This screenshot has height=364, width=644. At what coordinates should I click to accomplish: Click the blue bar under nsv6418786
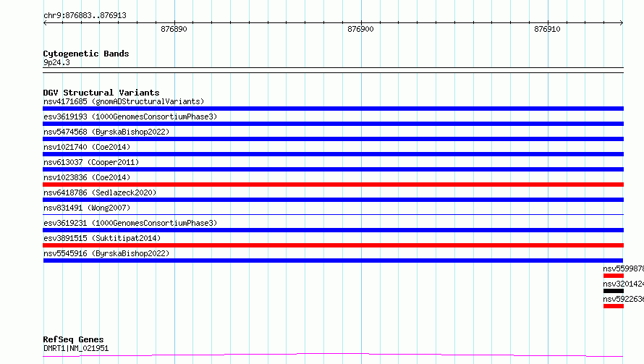click(333, 200)
